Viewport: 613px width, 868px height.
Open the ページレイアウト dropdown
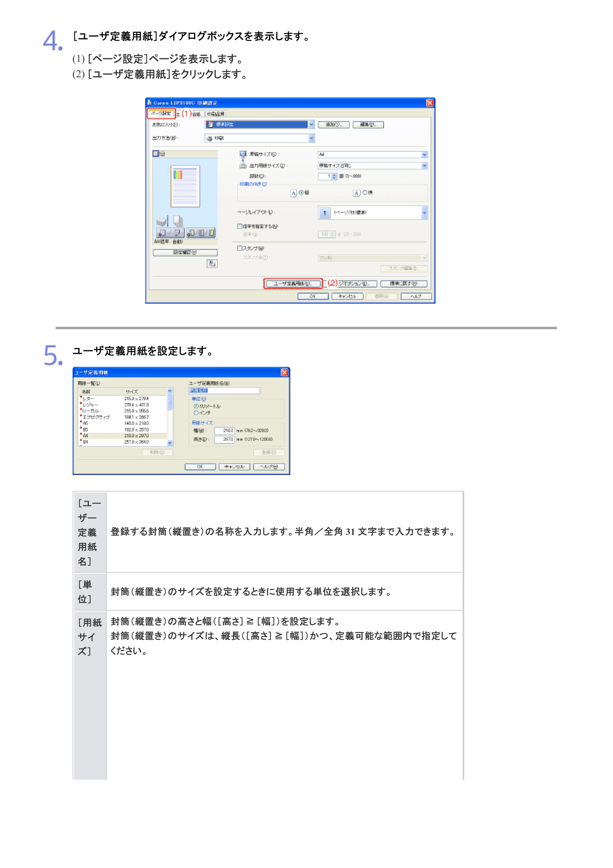click(x=373, y=213)
